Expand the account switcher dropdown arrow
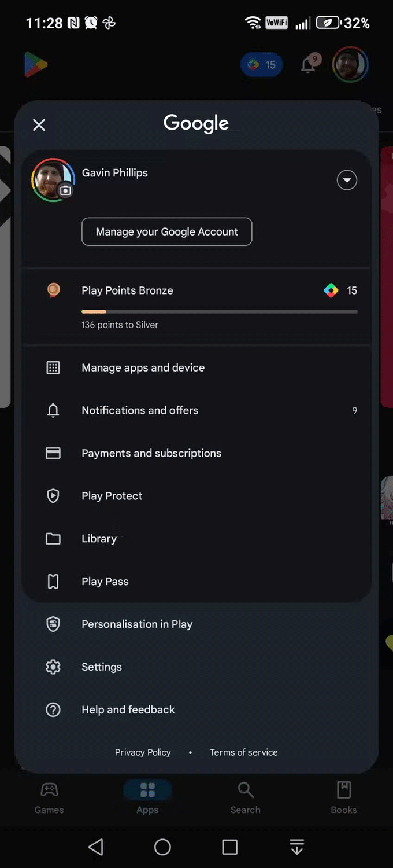 347,180
